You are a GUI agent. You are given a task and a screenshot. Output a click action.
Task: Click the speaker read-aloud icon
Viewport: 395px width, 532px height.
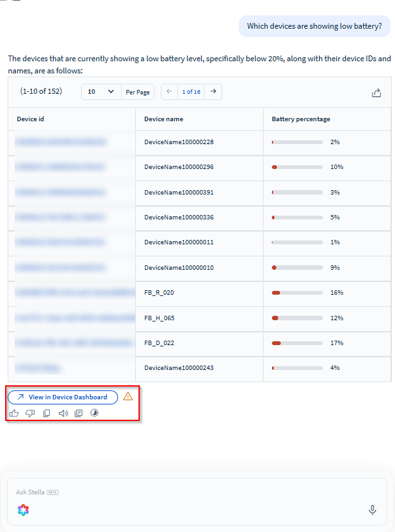point(63,413)
